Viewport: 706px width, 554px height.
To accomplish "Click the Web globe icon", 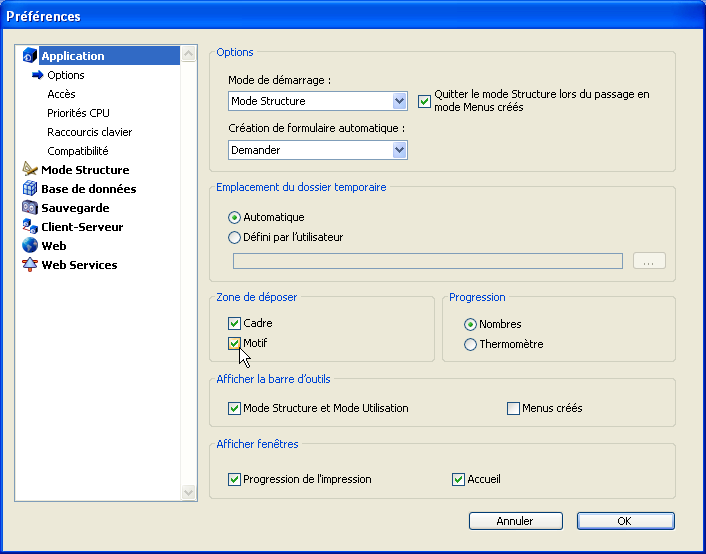I will [x=30, y=246].
